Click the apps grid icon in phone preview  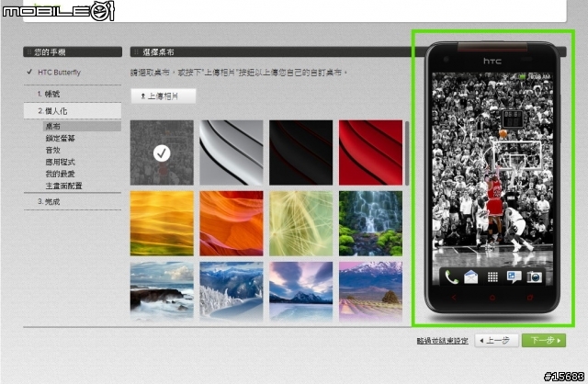coord(492,277)
